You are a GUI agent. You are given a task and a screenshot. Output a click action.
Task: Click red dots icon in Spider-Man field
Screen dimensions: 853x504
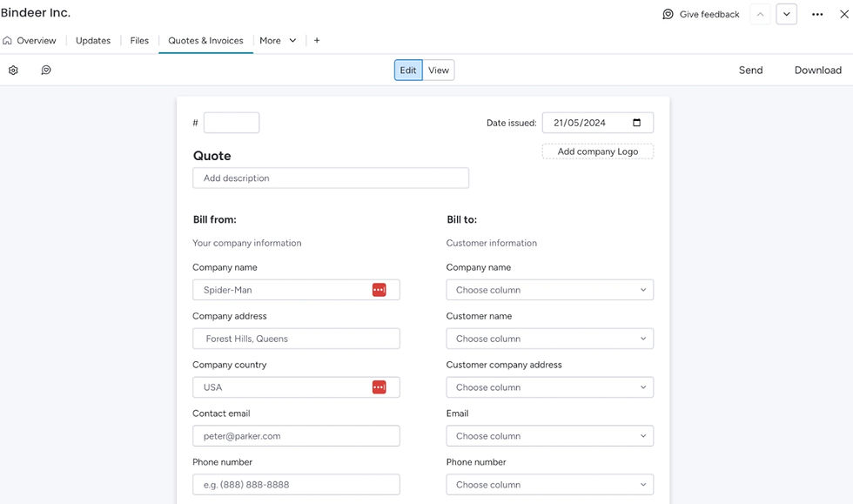click(379, 290)
